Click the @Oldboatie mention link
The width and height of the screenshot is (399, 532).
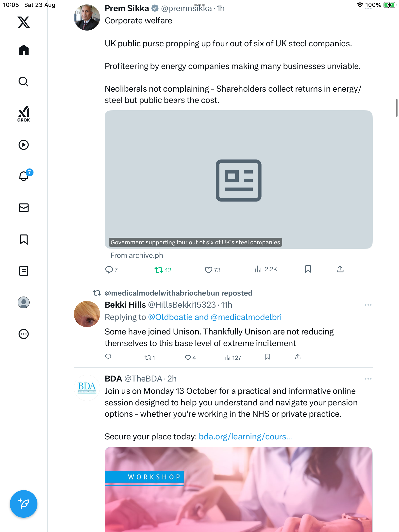[170, 317]
